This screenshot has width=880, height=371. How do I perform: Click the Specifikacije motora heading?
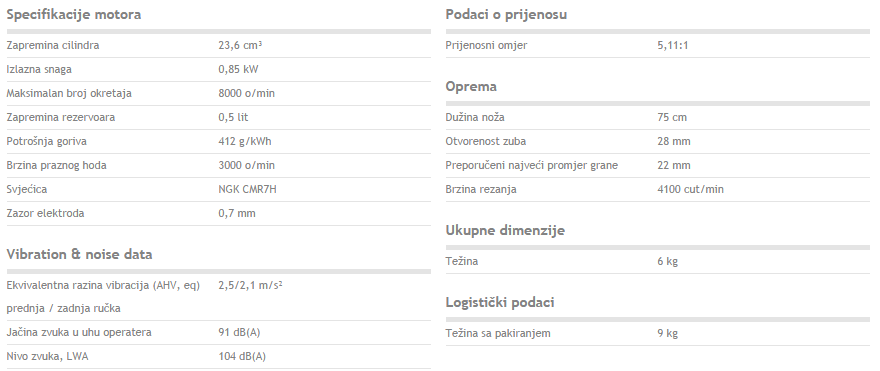pos(74,15)
